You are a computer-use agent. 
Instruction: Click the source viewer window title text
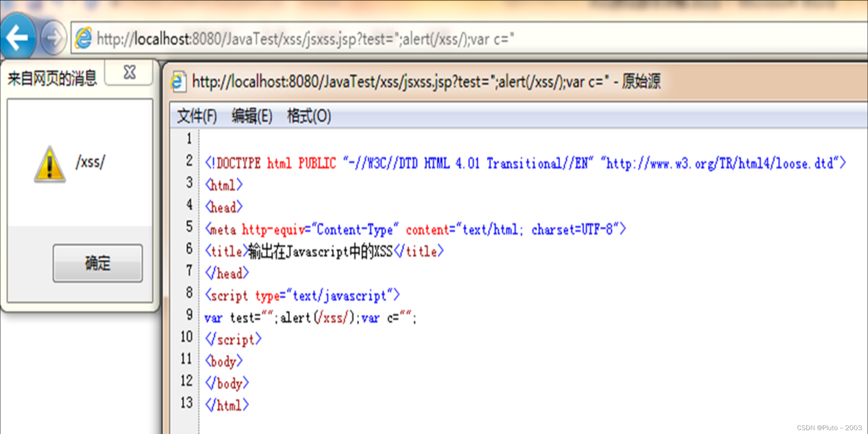click(x=426, y=82)
